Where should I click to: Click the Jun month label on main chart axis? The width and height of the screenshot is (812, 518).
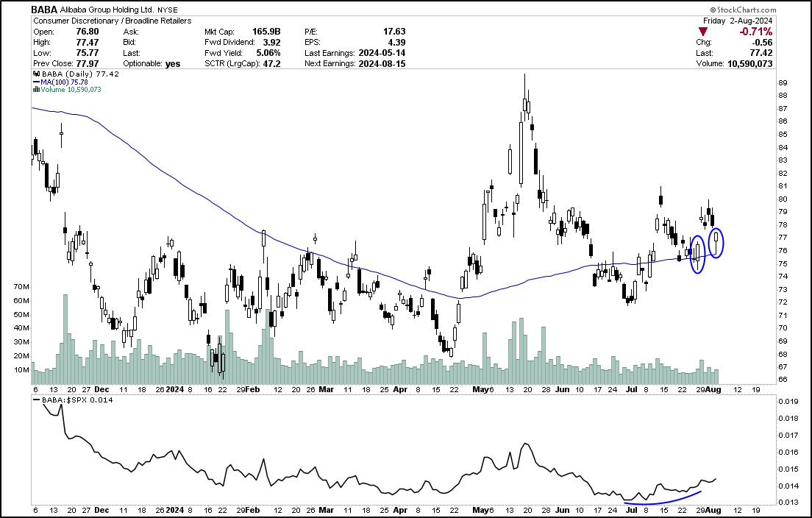[563, 389]
